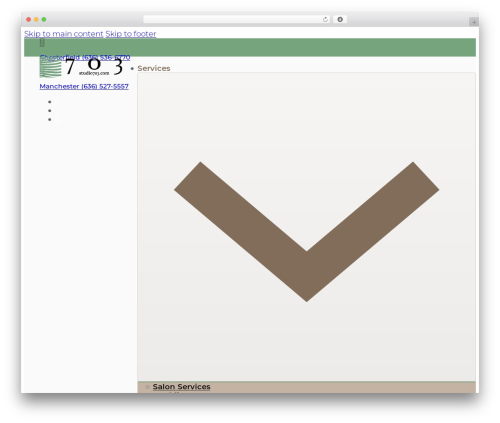Maximize window using green traffic-light button
The height and width of the screenshot is (423, 500).
tap(44, 19)
